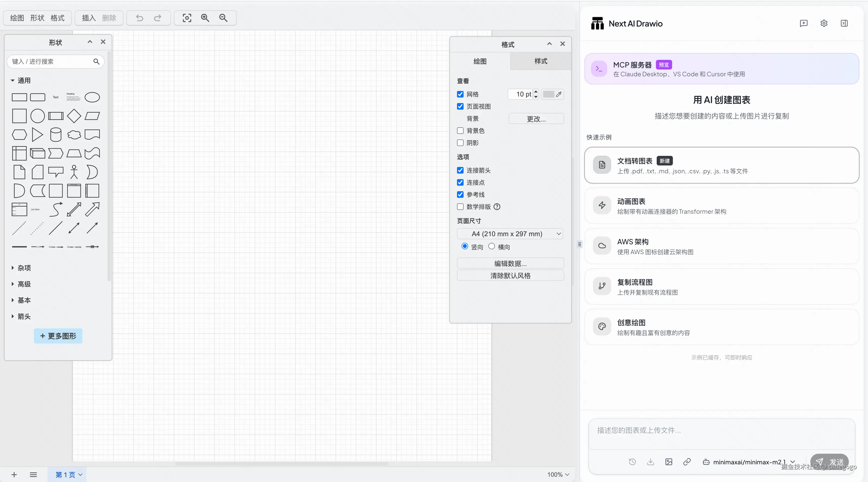
Task: Click the image upload icon in chat
Action: (x=669, y=462)
